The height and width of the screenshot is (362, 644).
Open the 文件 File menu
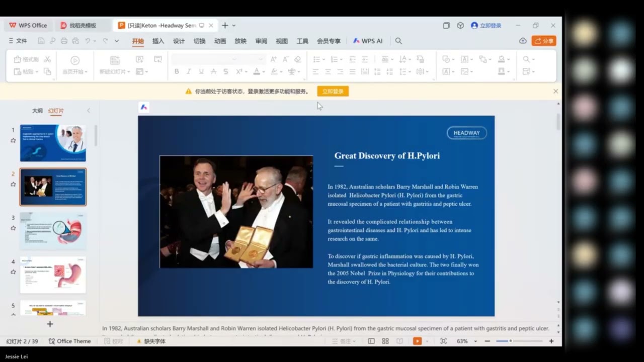pyautogui.click(x=18, y=41)
